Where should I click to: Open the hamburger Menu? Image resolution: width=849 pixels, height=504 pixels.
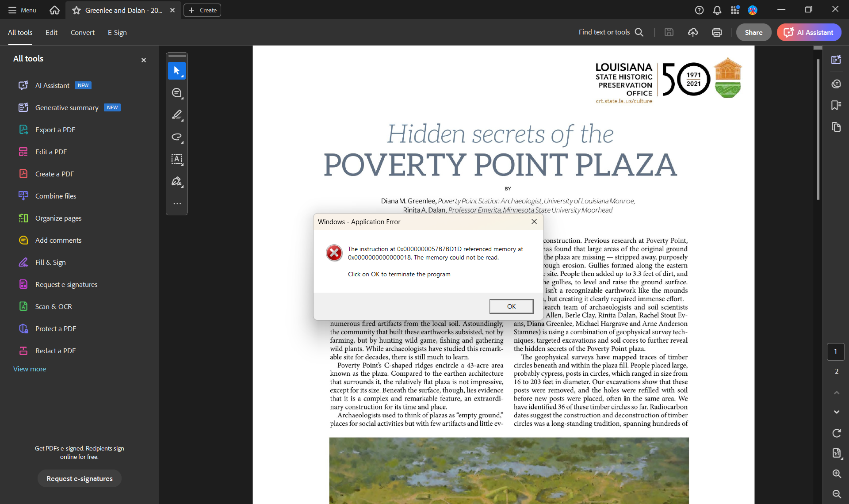pos(22,10)
